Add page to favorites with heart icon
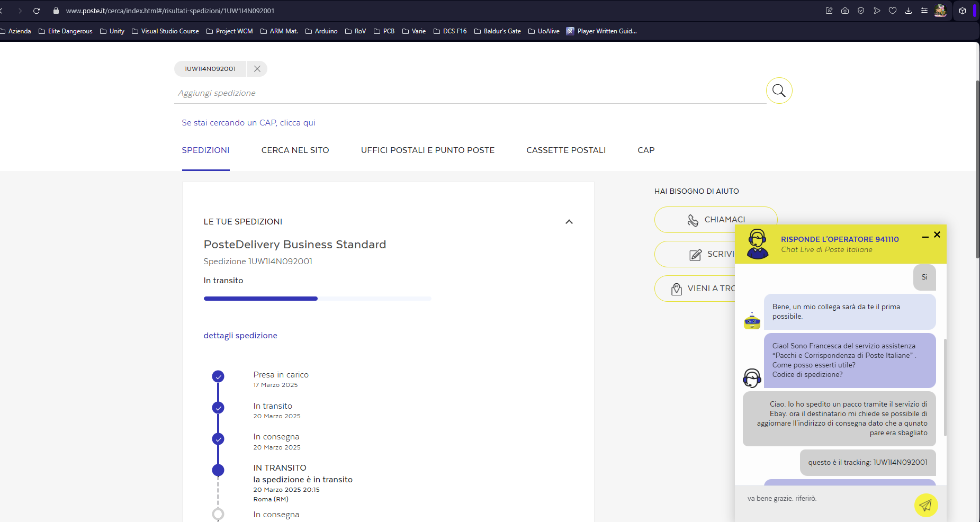The height and width of the screenshot is (522, 980). pyautogui.click(x=893, y=11)
